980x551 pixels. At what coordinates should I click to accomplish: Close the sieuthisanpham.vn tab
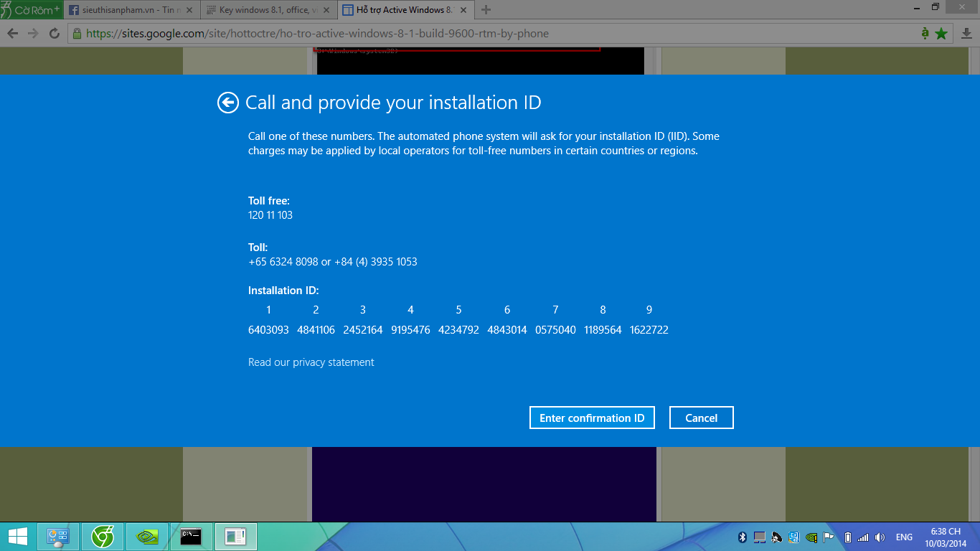pyautogui.click(x=188, y=10)
